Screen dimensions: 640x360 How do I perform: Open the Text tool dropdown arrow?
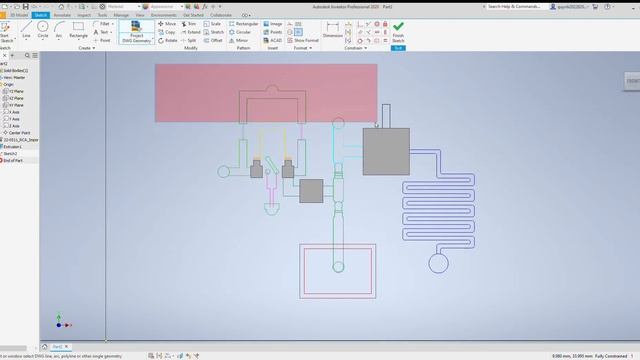(111, 32)
